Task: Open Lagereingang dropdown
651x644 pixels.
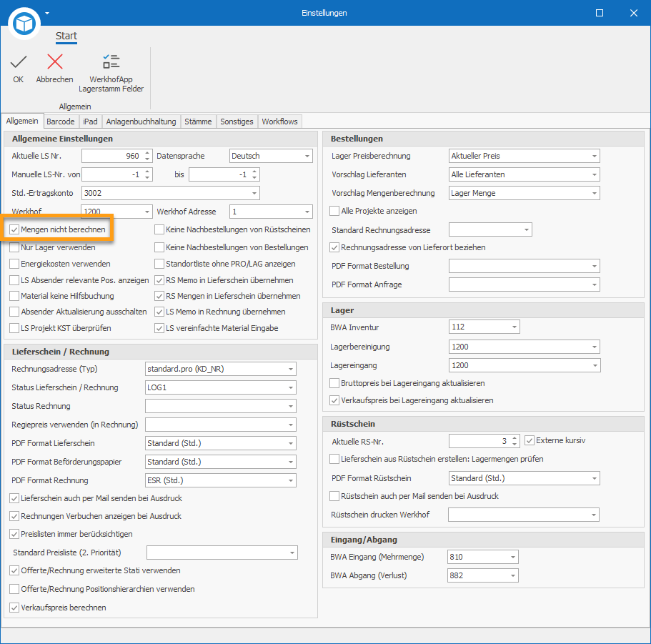Action: (x=595, y=365)
